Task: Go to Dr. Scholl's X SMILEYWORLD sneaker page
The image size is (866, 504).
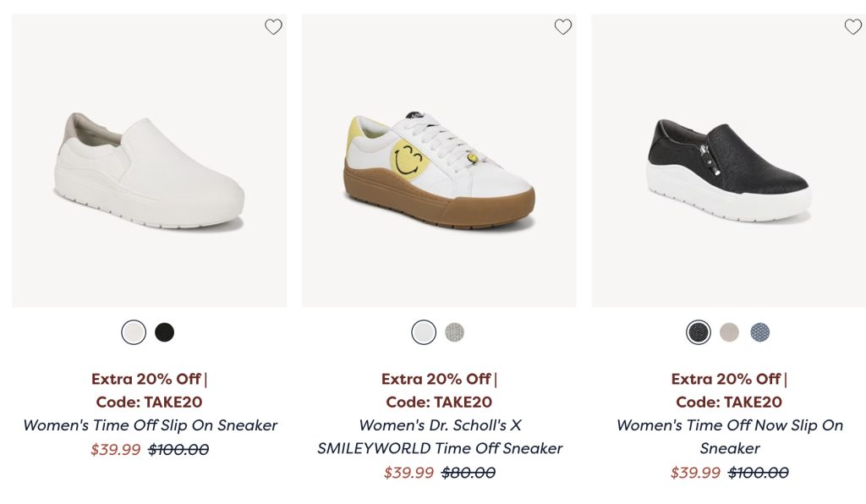Action: [x=440, y=436]
